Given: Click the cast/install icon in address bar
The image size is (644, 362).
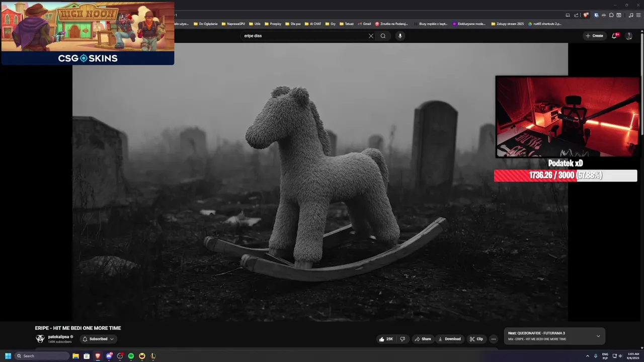Looking at the screenshot, I should [568, 15].
